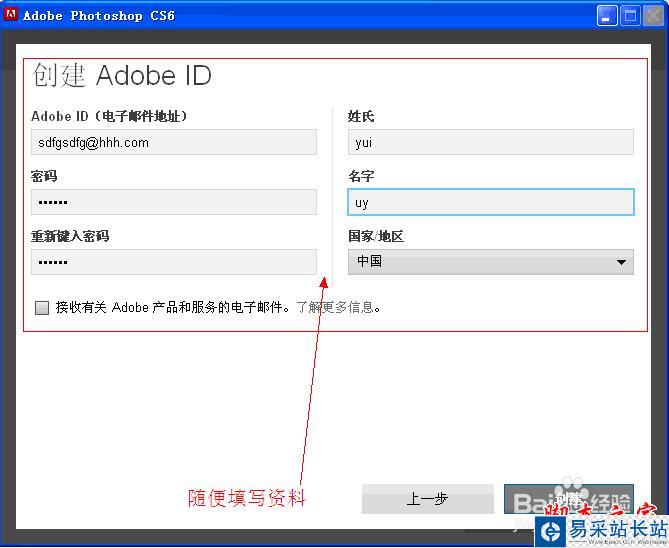This screenshot has width=669, height=548.
Task: Open the 了解更多信息 link
Action: pyautogui.click(x=335, y=307)
